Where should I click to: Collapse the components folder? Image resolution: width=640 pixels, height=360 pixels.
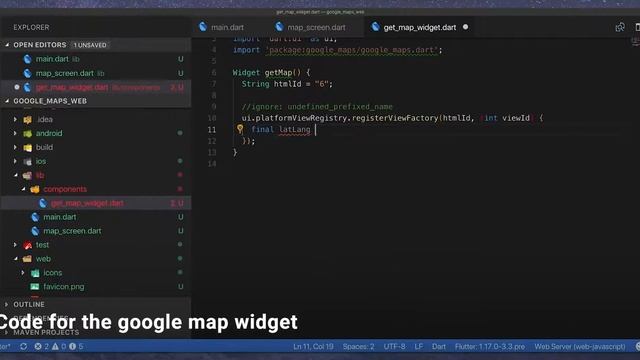23,189
